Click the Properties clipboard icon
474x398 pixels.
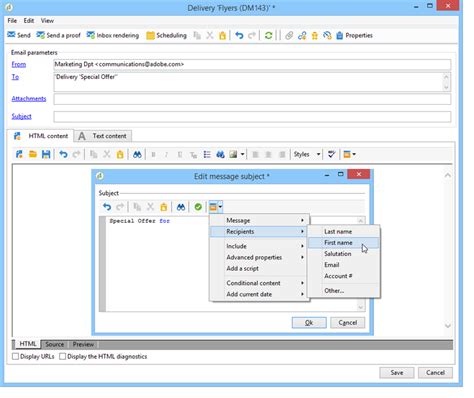340,35
